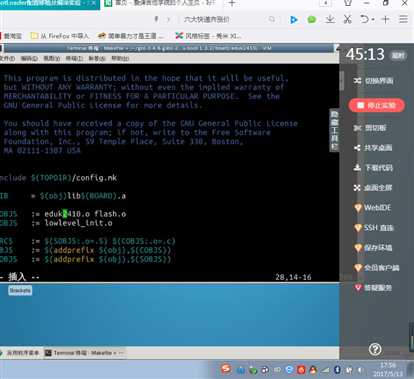Click the member client diamond icon

coord(358,268)
